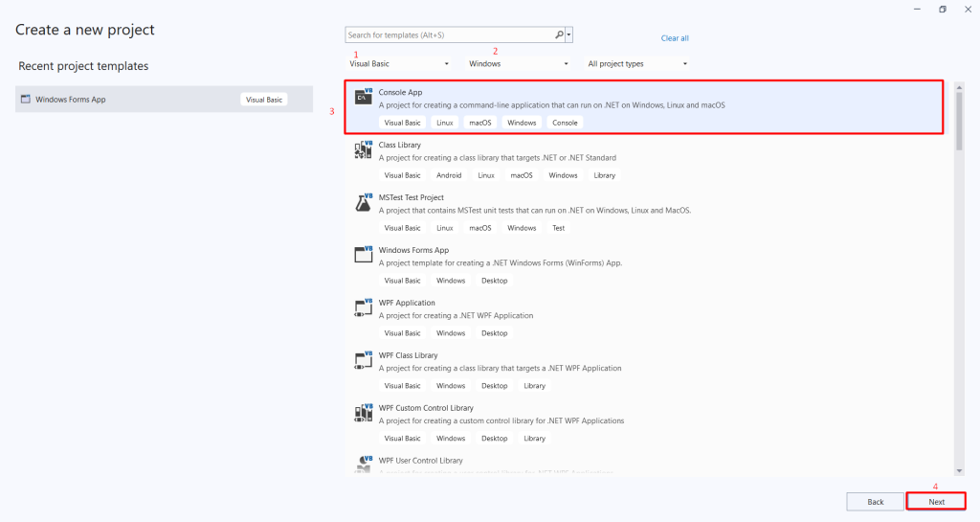Click the MSTest Test Project description text

tap(534, 210)
